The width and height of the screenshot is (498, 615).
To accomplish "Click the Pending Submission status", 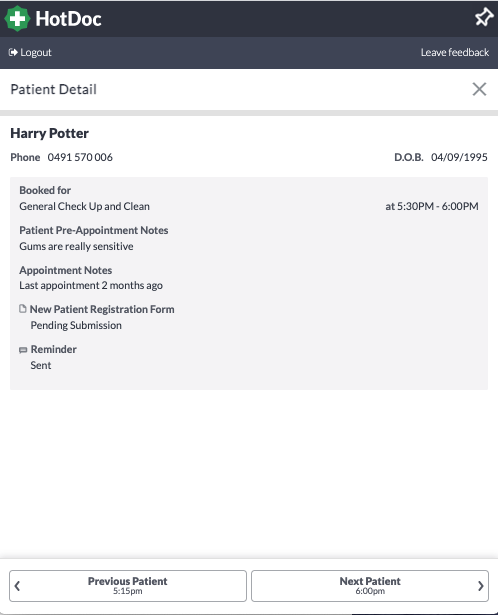I will [76, 325].
